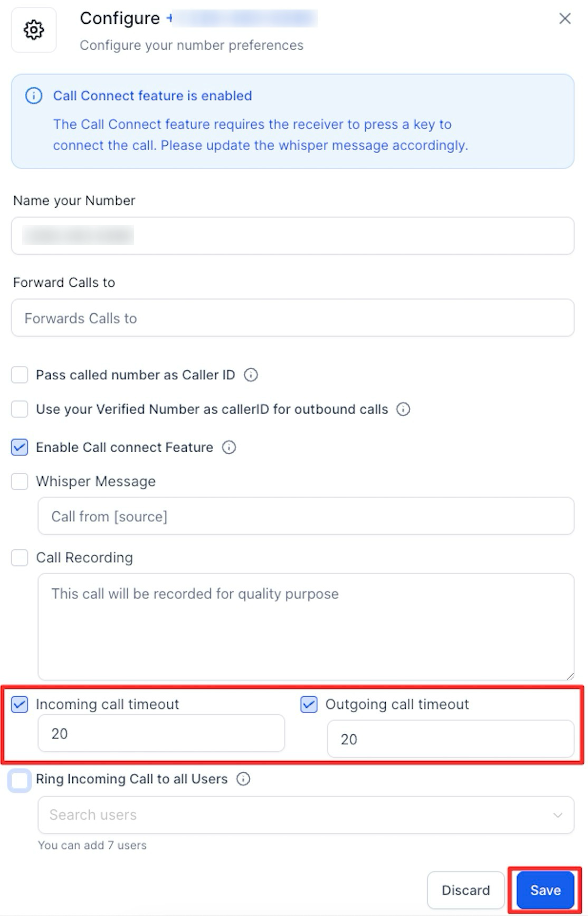Click the Call Recording message text area
This screenshot has width=588, height=916.
(306, 627)
